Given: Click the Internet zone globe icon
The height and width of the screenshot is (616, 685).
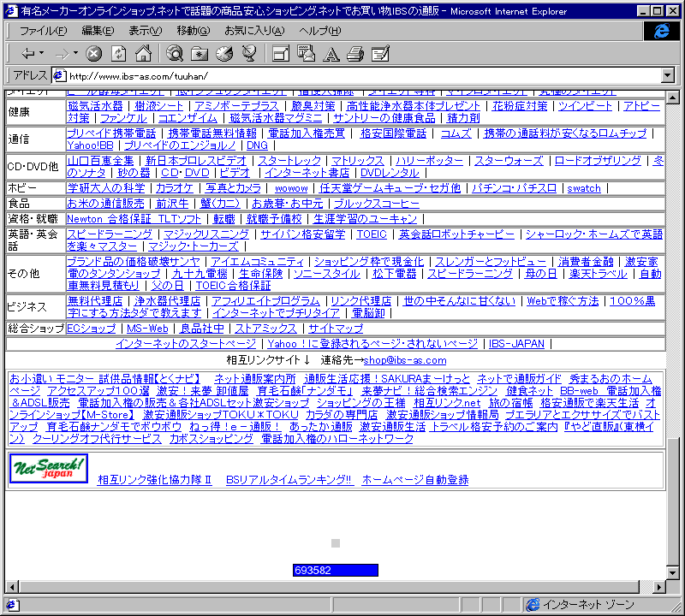Looking at the screenshot, I should [533, 605].
